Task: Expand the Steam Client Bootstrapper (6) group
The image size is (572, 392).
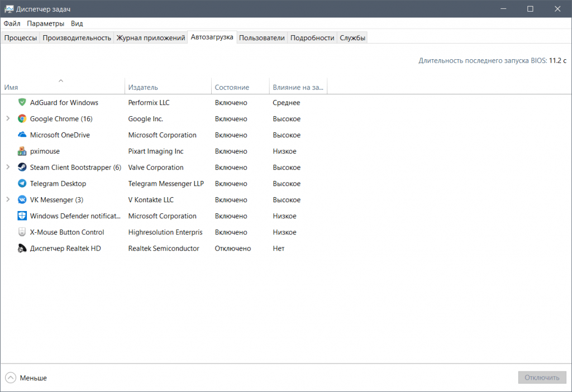Action: pyautogui.click(x=8, y=168)
